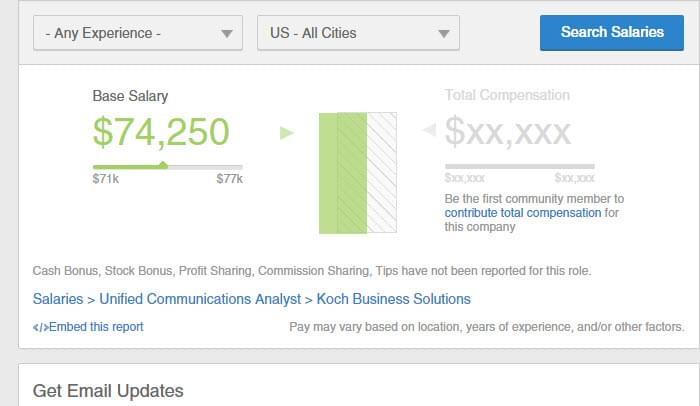Click the green hatched middle chart segment
This screenshot has height=406, width=700.
(x=352, y=173)
